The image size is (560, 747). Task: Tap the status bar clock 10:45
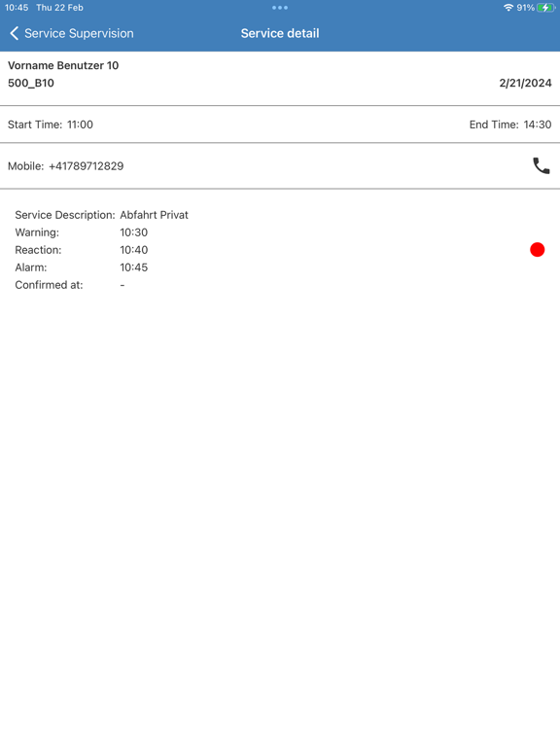pyautogui.click(x=17, y=8)
